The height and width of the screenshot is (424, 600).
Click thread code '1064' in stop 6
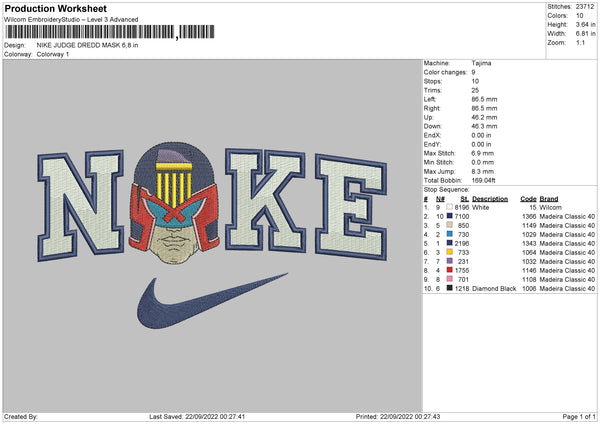pos(529,252)
